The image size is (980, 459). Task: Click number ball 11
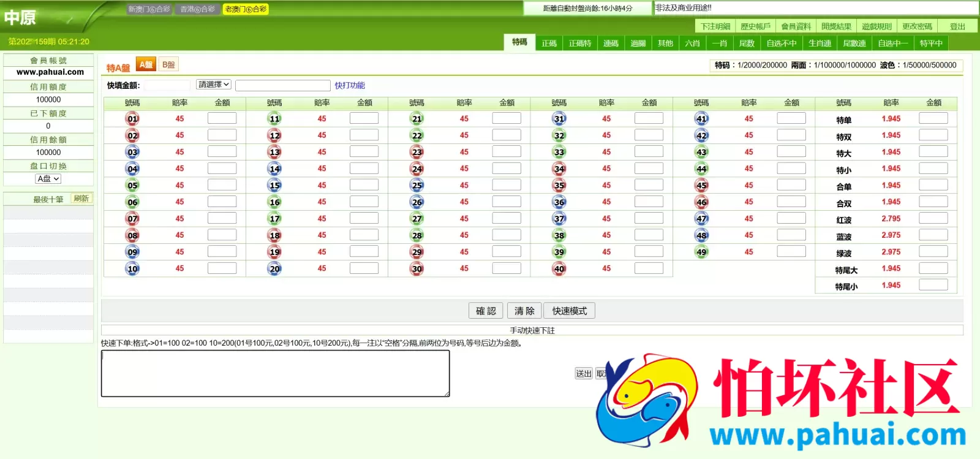(274, 119)
